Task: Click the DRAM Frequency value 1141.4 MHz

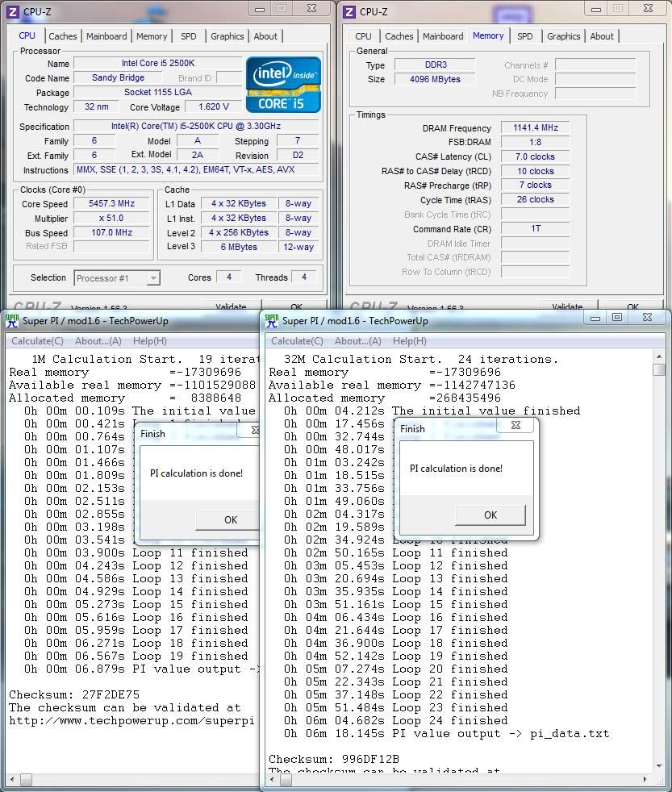Action: click(x=536, y=127)
